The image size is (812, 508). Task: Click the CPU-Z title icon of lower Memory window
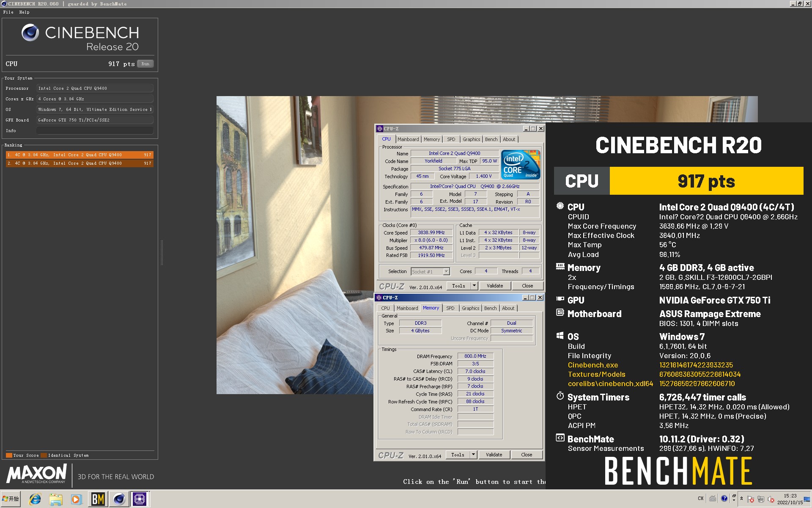tap(379, 298)
